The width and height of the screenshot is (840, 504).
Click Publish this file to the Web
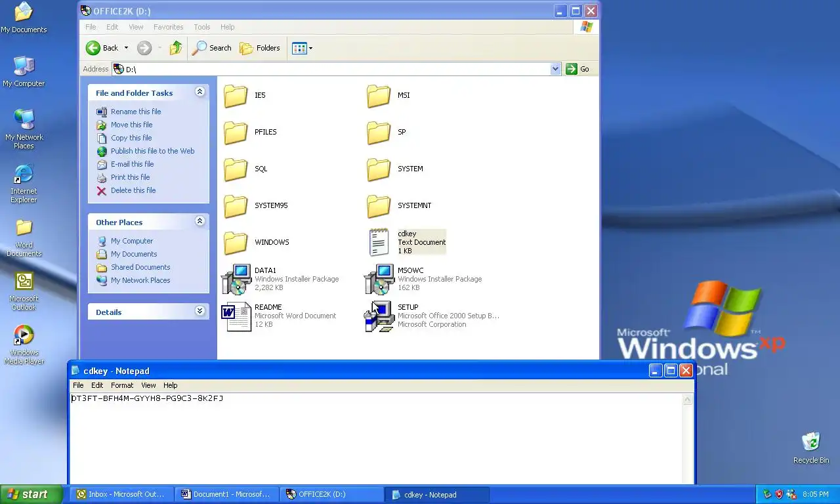(x=152, y=151)
